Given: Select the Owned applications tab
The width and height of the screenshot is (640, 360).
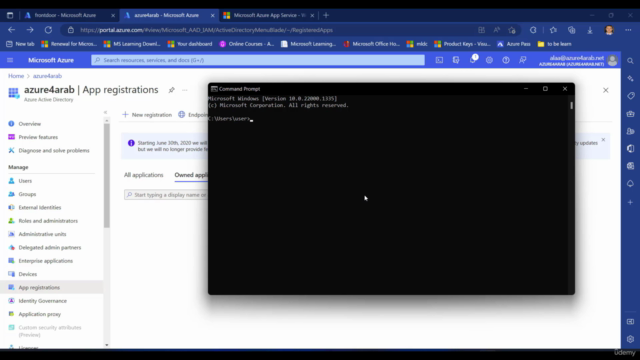Looking at the screenshot, I should [191, 175].
